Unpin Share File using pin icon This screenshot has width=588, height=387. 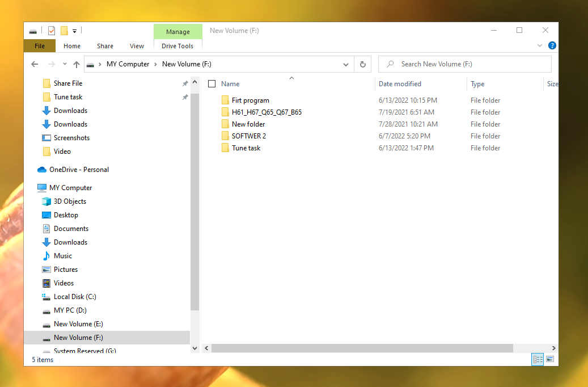click(185, 83)
